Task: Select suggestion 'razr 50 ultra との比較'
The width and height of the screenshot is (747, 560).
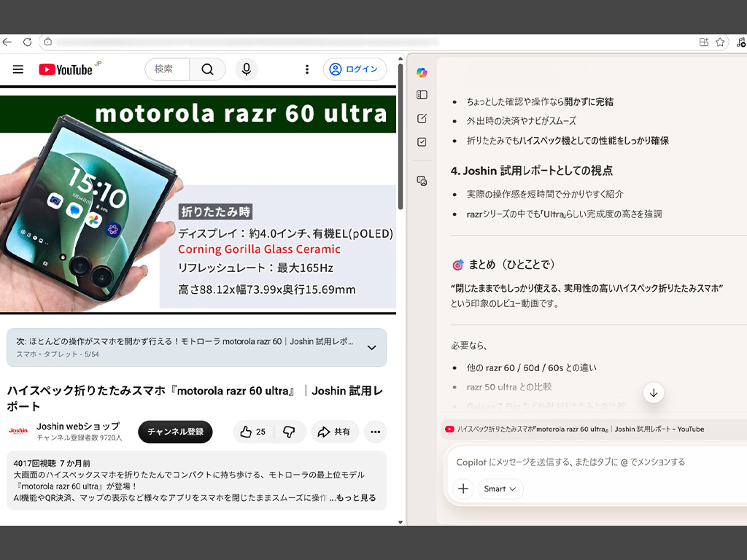Action: 508,386
